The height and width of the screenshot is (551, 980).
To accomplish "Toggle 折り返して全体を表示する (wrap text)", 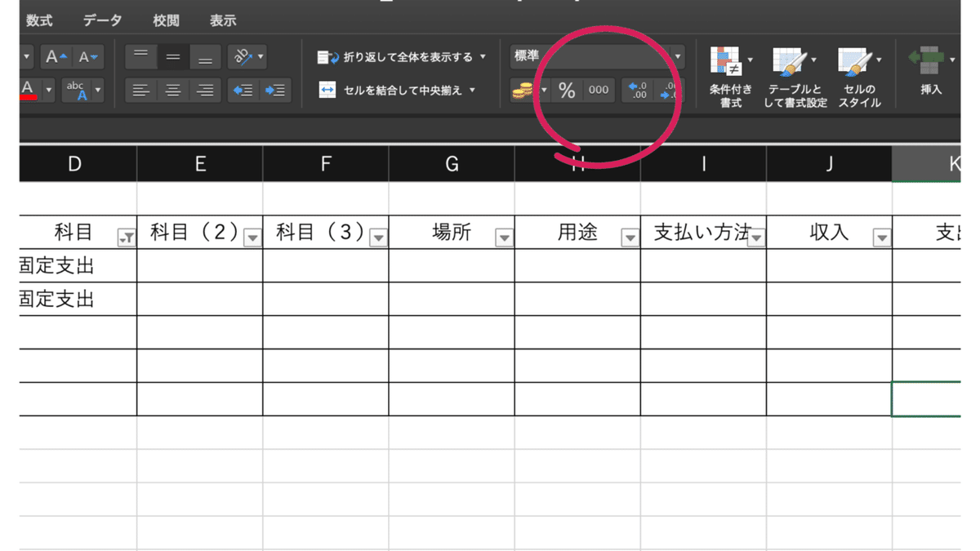I will click(393, 58).
